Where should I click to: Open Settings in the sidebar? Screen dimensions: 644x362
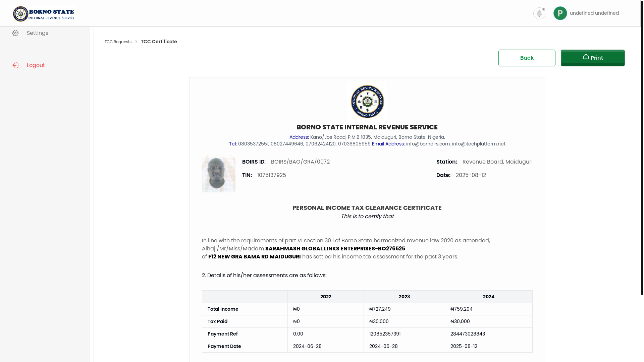(38, 33)
